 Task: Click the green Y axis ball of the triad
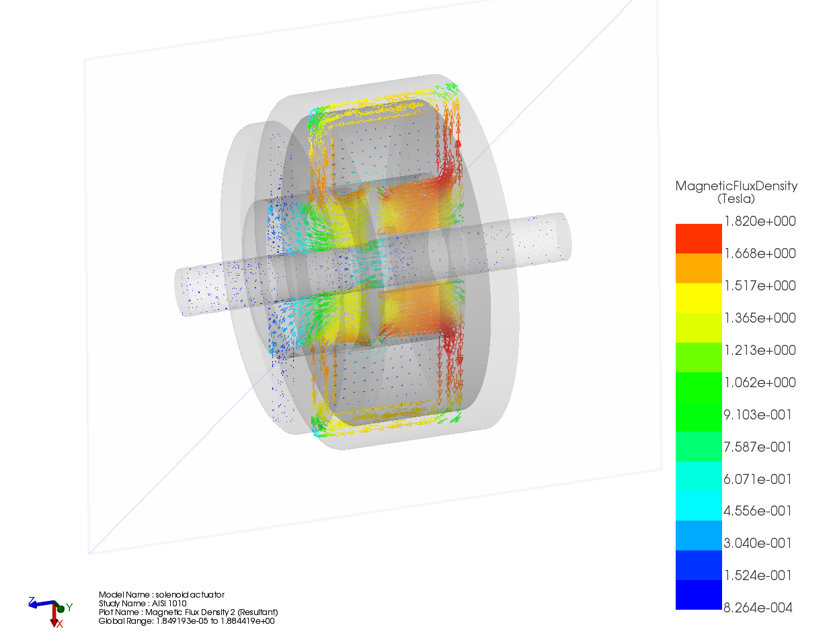tap(61, 608)
